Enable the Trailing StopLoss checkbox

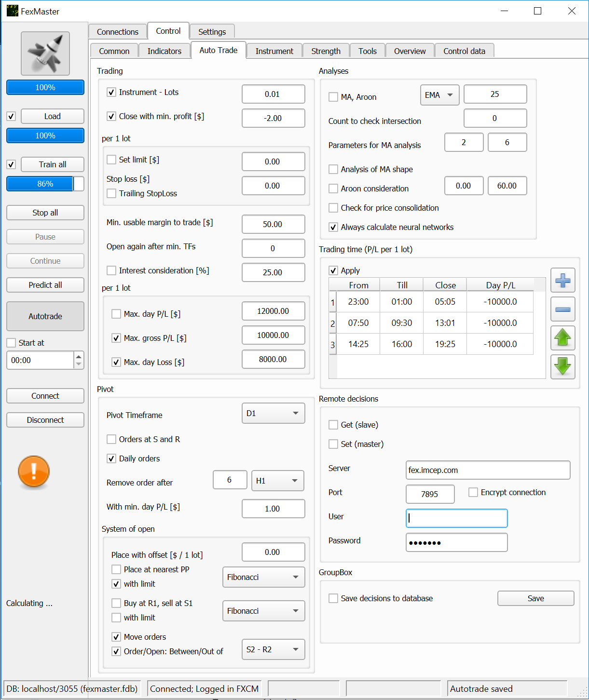click(112, 193)
